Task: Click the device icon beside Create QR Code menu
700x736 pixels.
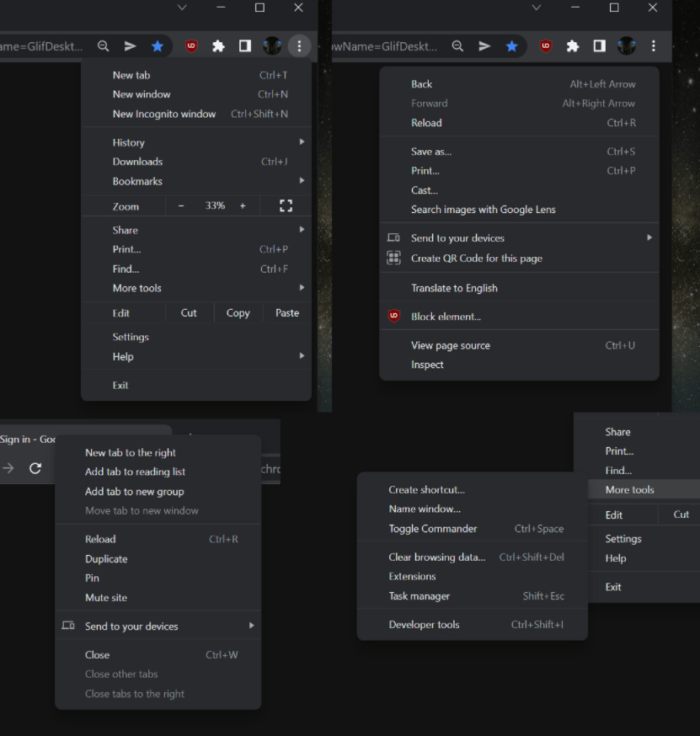Action: point(393,238)
